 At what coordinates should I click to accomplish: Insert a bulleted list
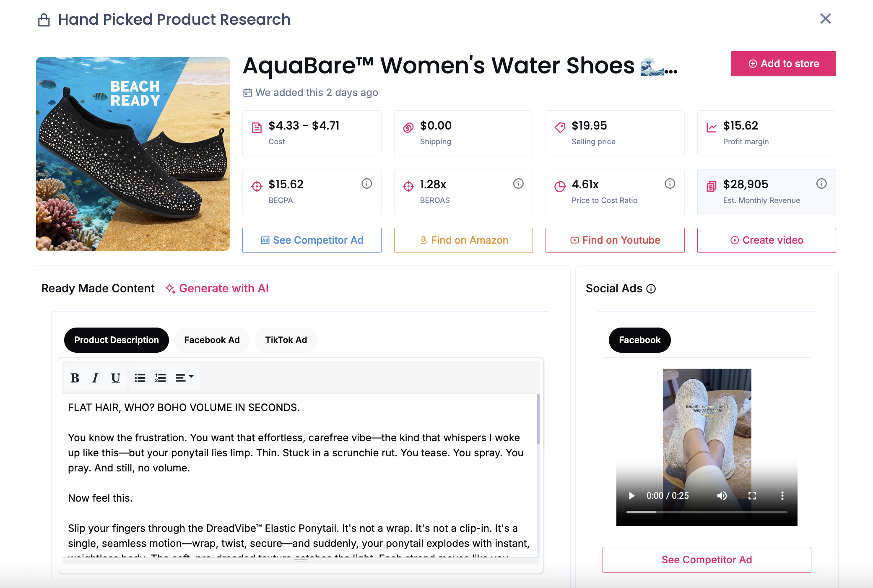pos(140,378)
